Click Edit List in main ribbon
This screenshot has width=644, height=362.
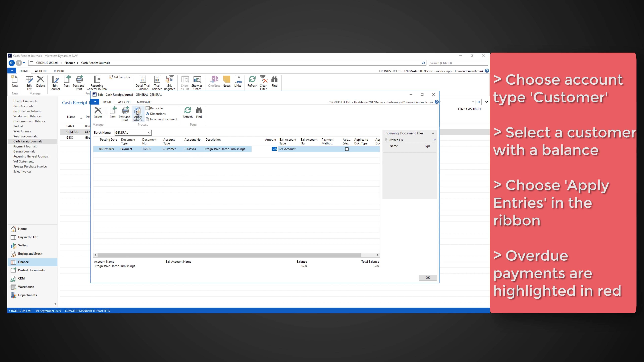click(29, 83)
